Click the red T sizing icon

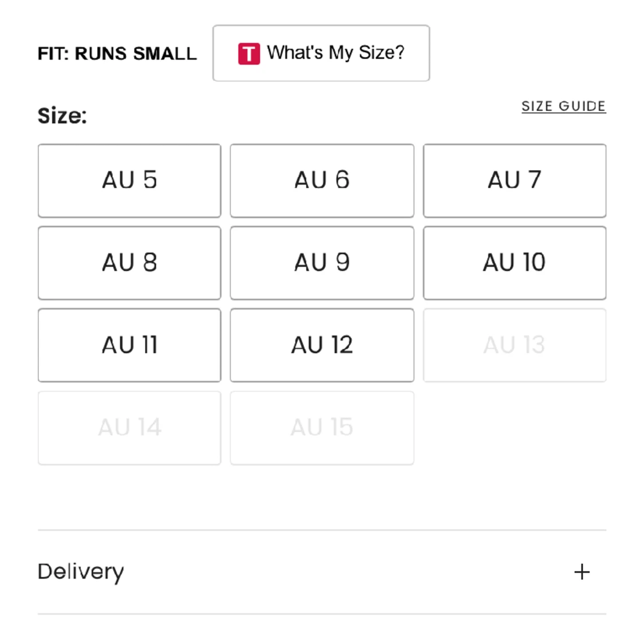click(x=249, y=54)
